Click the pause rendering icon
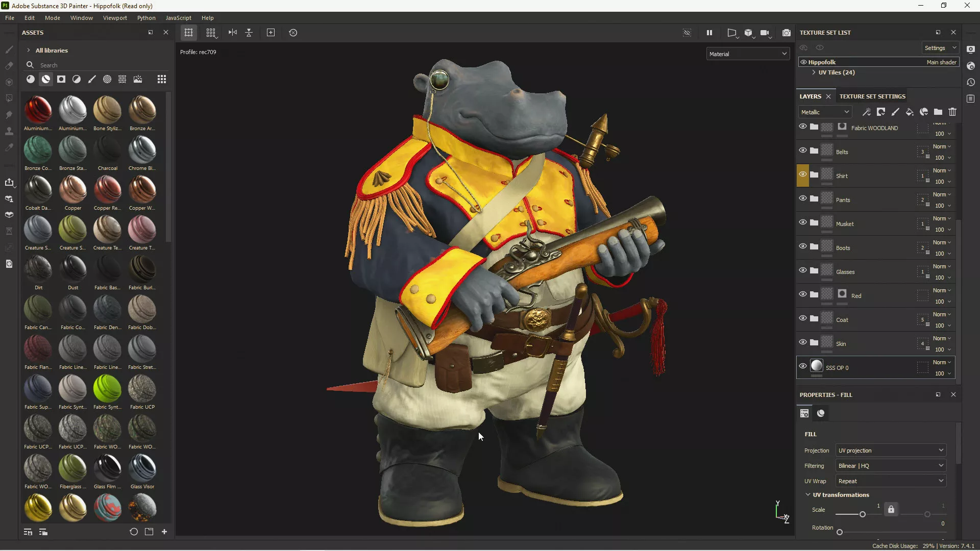980x551 pixels. coord(709,33)
